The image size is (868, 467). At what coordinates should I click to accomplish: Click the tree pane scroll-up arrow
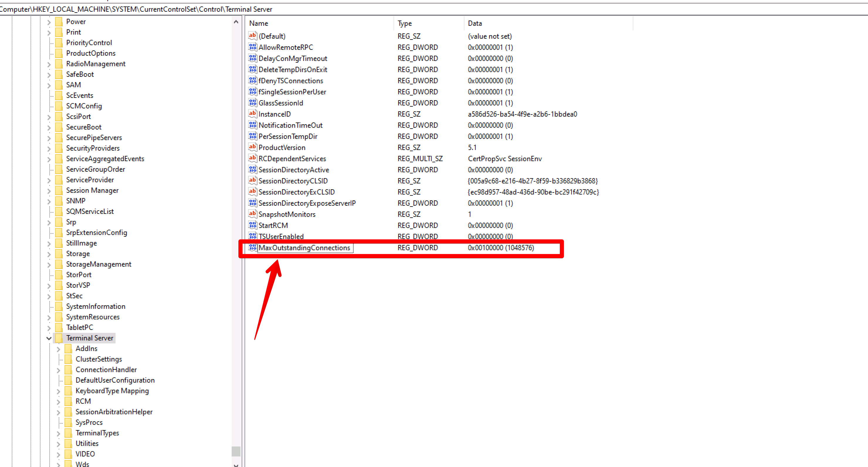tap(236, 22)
